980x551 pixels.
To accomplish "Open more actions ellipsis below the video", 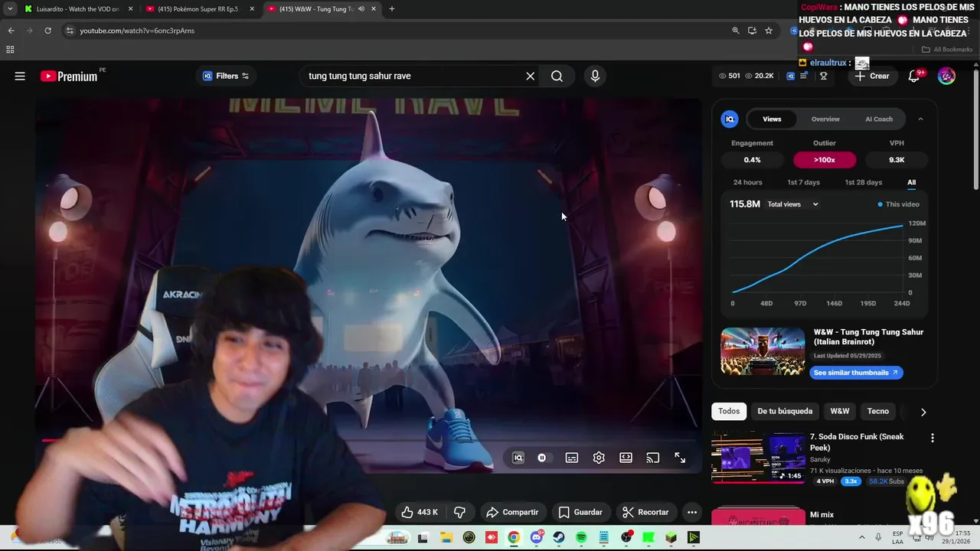I will pos(692,512).
